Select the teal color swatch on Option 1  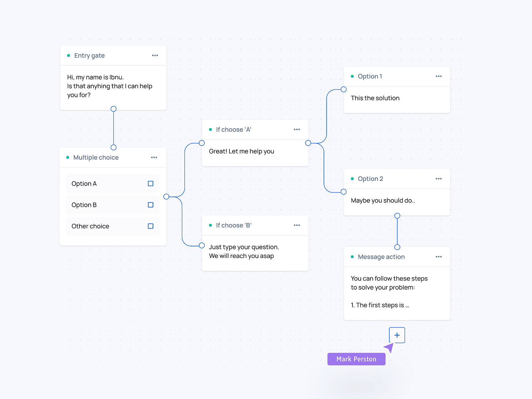pyautogui.click(x=352, y=76)
